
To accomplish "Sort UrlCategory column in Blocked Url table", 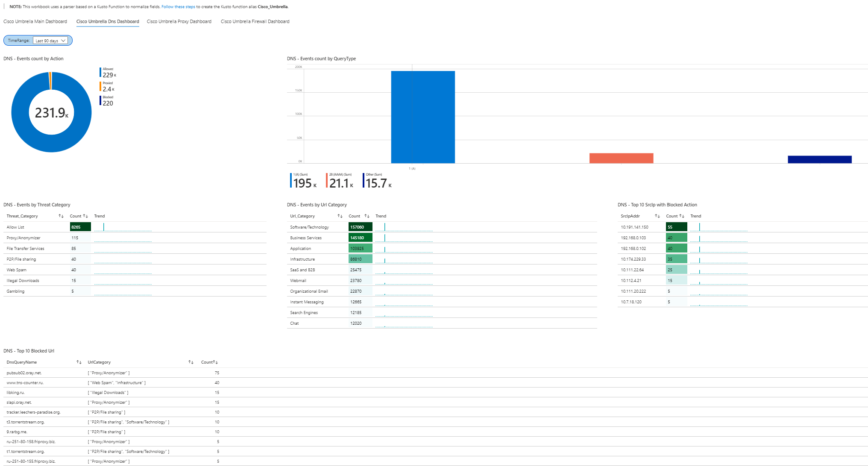I will click(x=191, y=362).
